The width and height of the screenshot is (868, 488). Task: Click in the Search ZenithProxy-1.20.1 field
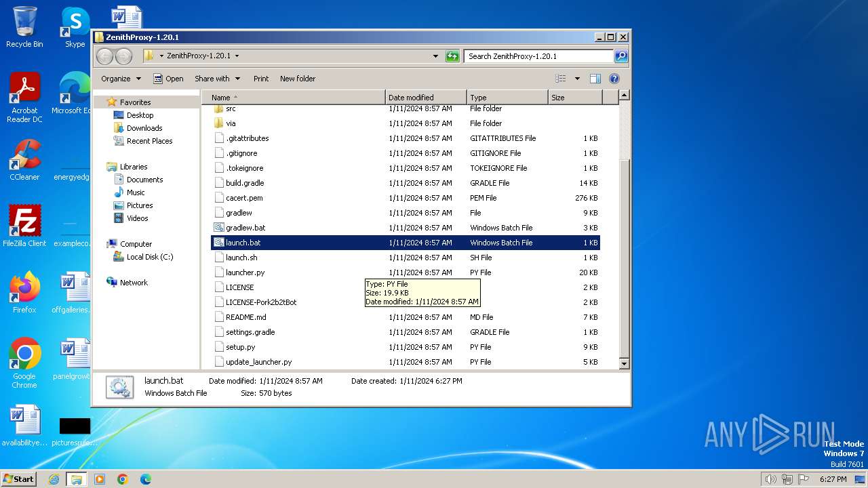(x=539, y=56)
